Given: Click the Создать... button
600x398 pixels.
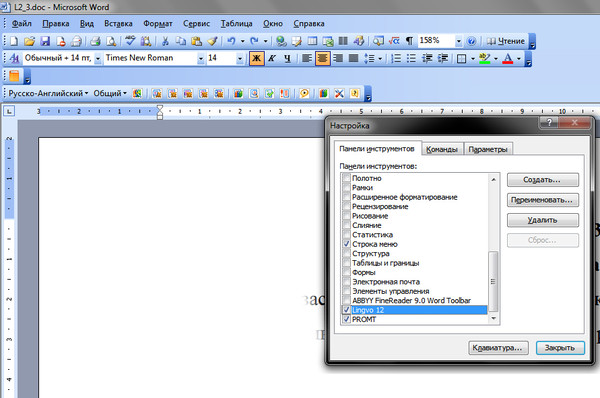Looking at the screenshot, I should click(x=543, y=180).
